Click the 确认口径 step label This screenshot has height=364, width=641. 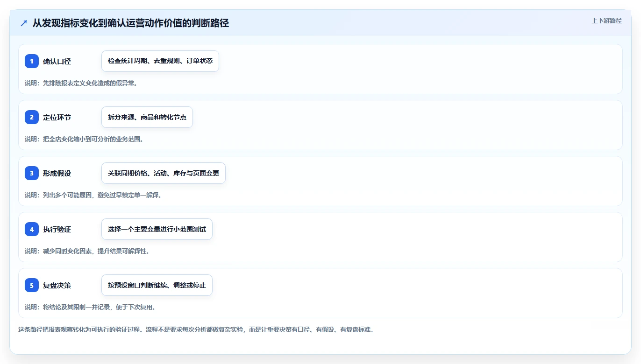pos(57,61)
